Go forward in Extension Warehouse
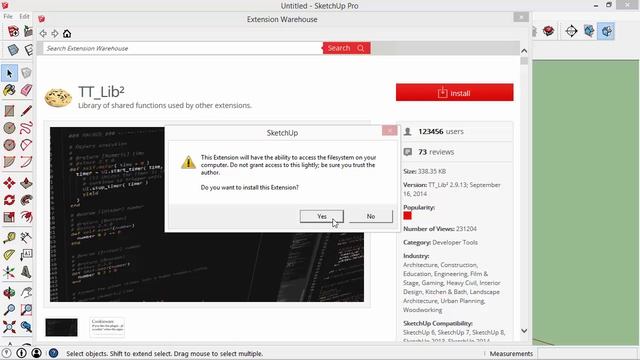The width and height of the screenshot is (640, 360). [55, 33]
